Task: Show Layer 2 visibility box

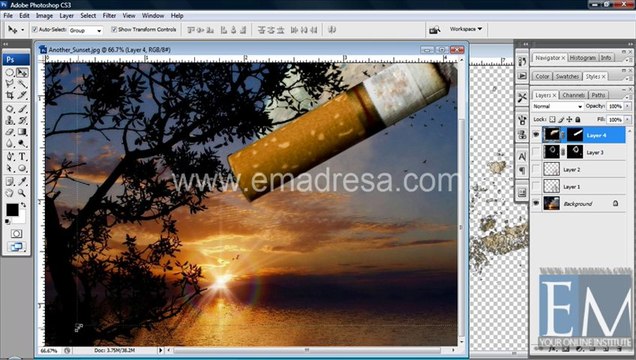Action: 536,169
